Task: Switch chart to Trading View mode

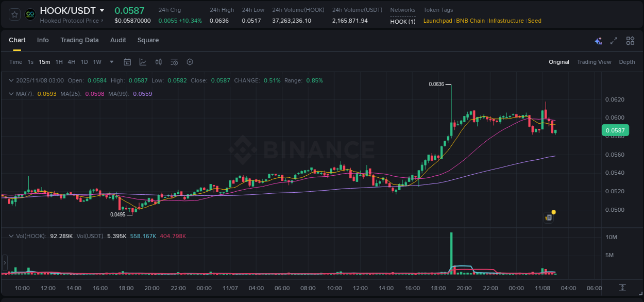Action: 594,61
